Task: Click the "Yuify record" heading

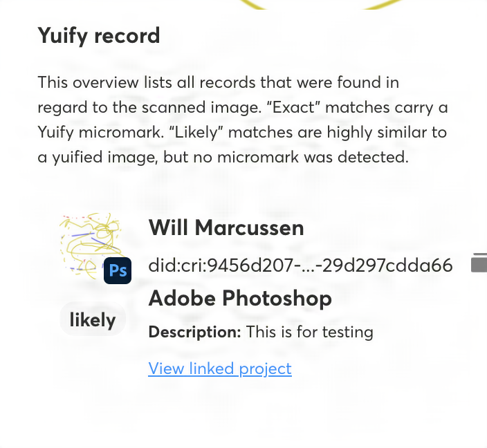Action: click(98, 35)
